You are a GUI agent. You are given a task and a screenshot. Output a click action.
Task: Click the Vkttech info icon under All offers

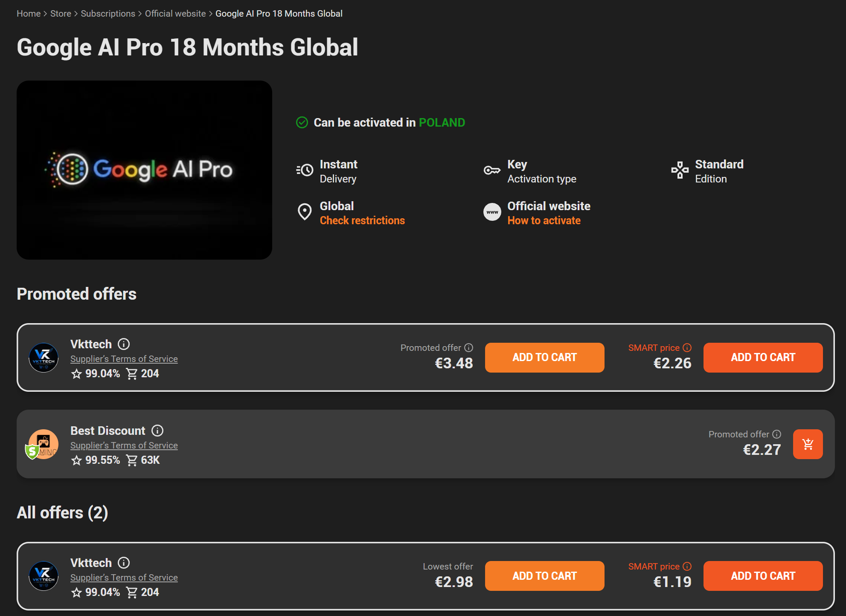click(124, 563)
